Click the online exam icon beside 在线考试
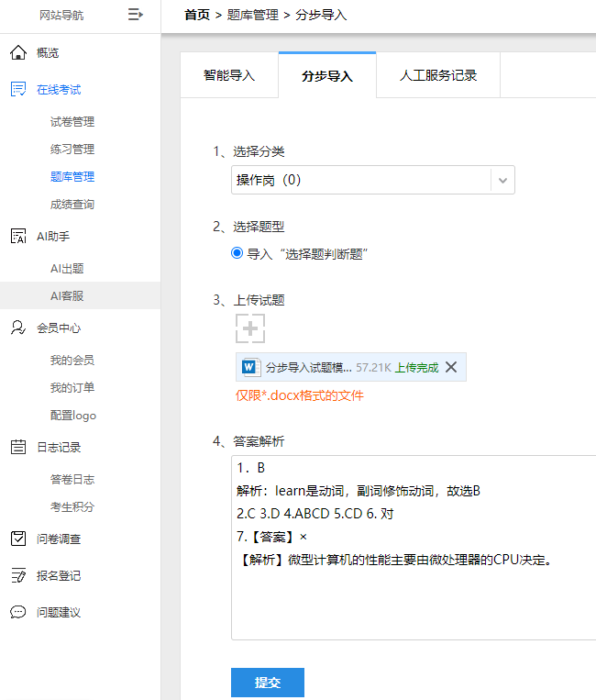The image size is (596, 700). pyautogui.click(x=18, y=89)
